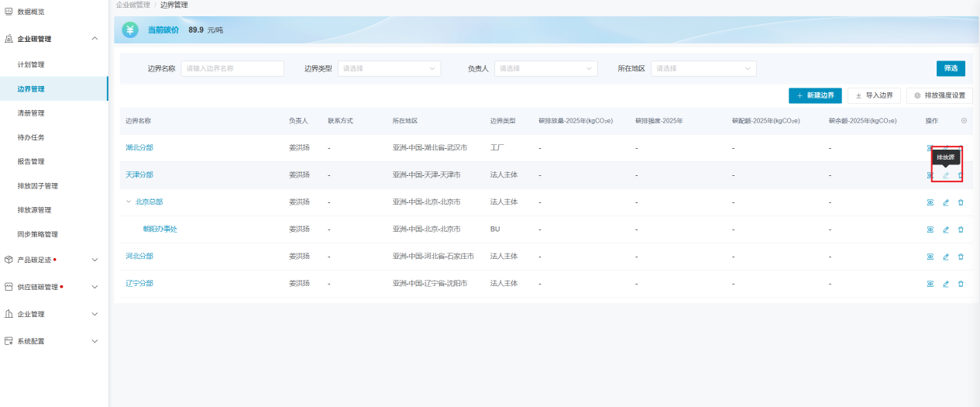The height and width of the screenshot is (407, 980).
Task: Click the view icon for 湖北分部 row
Action: pyautogui.click(x=930, y=148)
